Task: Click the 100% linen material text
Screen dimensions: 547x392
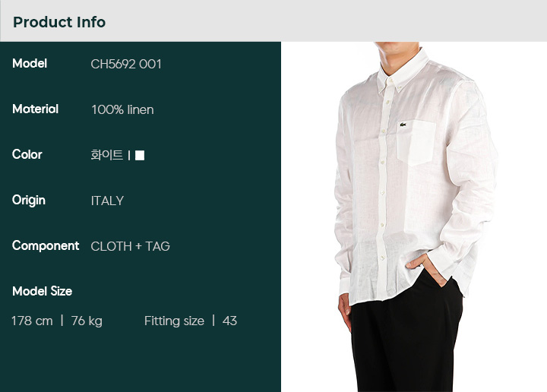Action: pyautogui.click(x=122, y=110)
